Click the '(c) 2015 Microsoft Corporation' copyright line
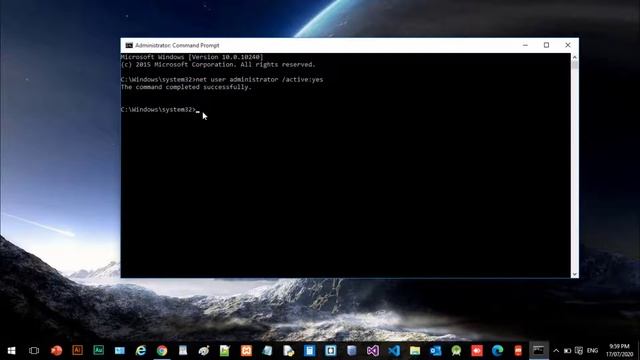Viewport: 640px width, 360px height. tap(218, 64)
